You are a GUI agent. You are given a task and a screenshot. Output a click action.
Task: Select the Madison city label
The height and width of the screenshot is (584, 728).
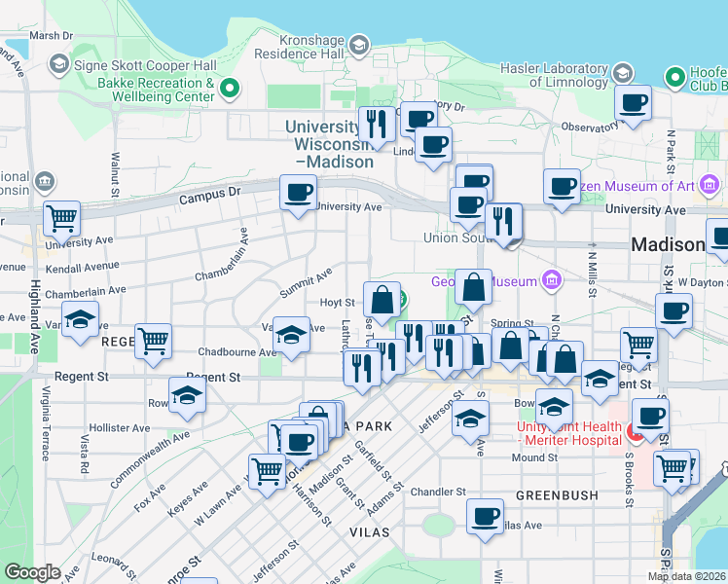668,244
